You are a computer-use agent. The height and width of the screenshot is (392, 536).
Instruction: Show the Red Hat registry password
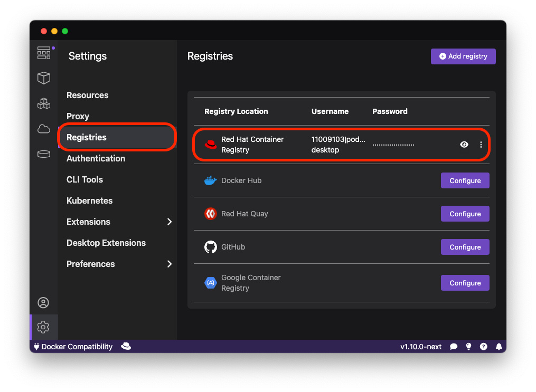pyautogui.click(x=464, y=145)
